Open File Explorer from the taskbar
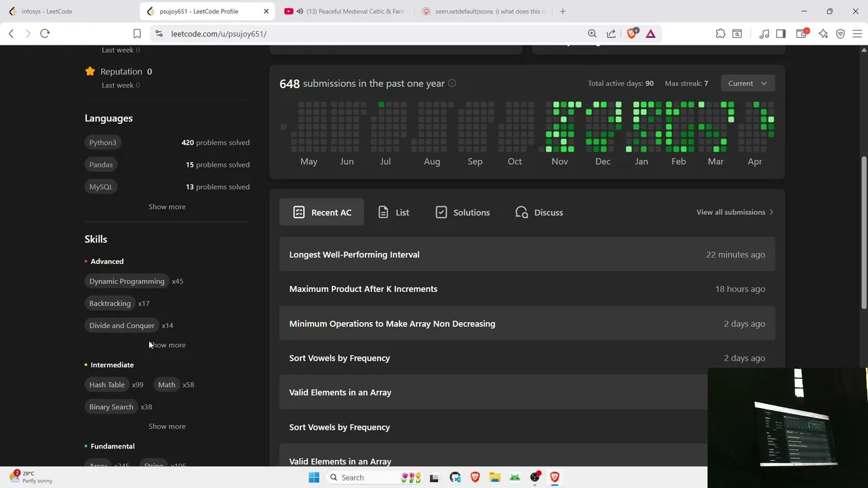The width and height of the screenshot is (868, 488). [x=494, y=477]
